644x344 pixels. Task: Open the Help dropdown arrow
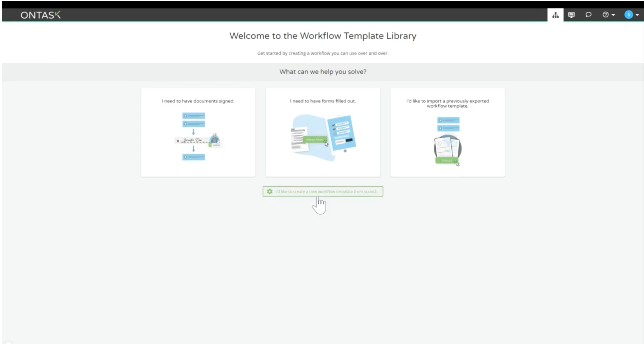coord(613,15)
